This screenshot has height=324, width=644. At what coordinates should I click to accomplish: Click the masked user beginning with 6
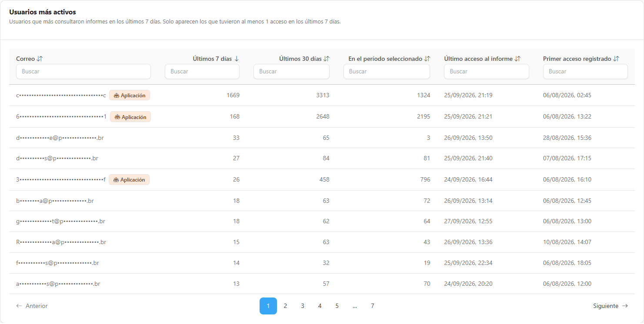(x=62, y=117)
